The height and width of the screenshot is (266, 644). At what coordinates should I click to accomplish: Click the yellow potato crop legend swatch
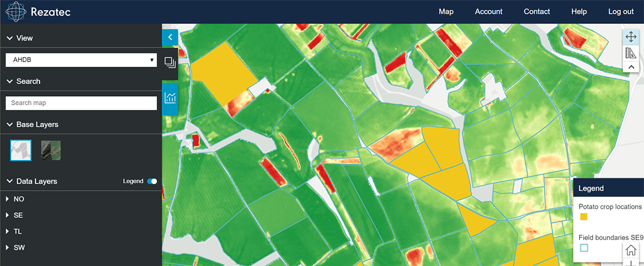[584, 217]
